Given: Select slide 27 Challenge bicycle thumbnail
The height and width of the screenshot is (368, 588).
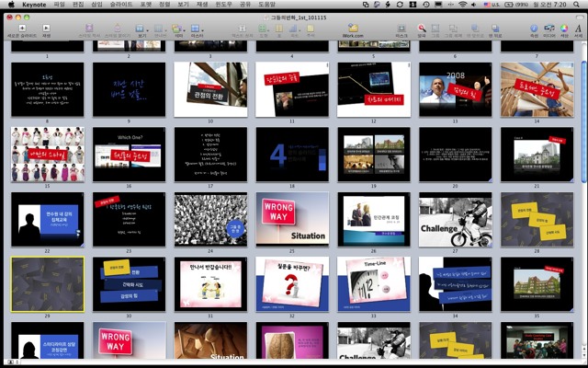Looking at the screenshot, I should pyautogui.click(x=456, y=219).
